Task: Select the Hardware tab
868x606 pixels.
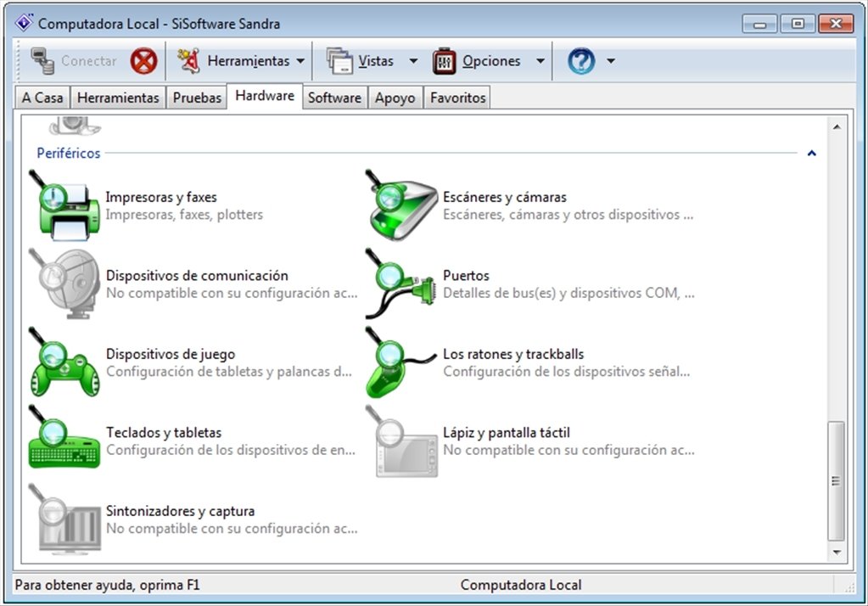Action: (x=265, y=96)
